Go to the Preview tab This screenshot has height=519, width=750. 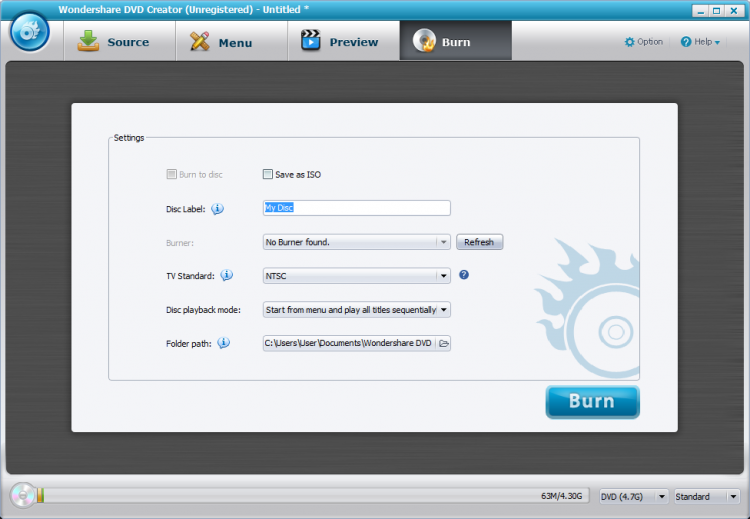point(343,41)
